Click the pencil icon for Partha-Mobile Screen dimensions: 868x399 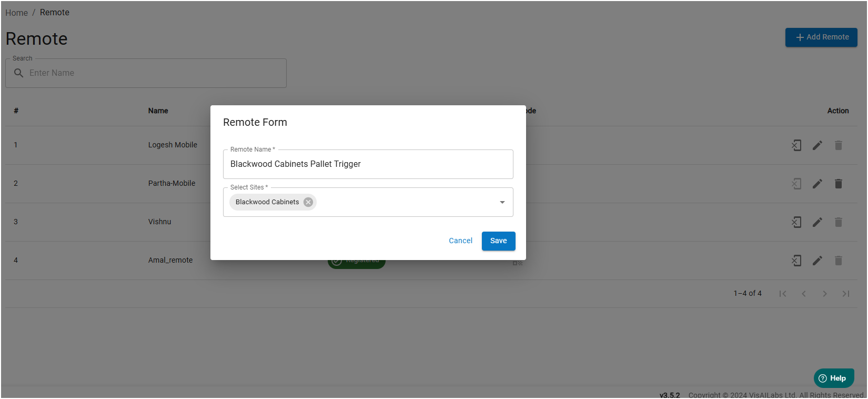tap(817, 184)
